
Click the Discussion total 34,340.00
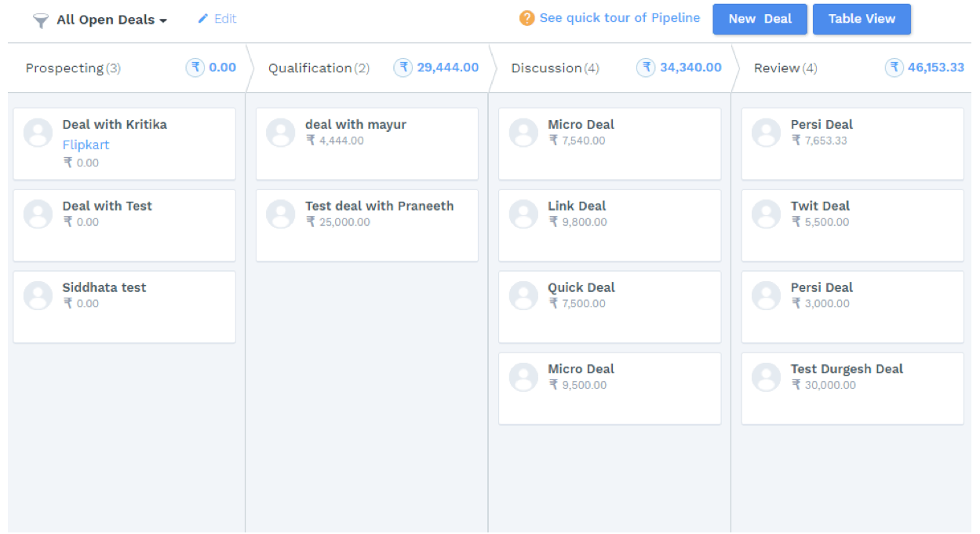point(690,68)
